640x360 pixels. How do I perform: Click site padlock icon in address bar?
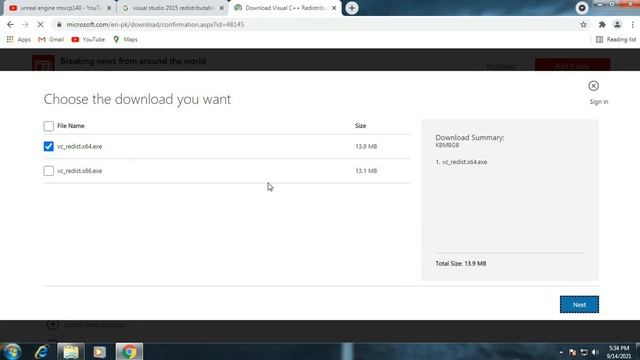click(59, 24)
